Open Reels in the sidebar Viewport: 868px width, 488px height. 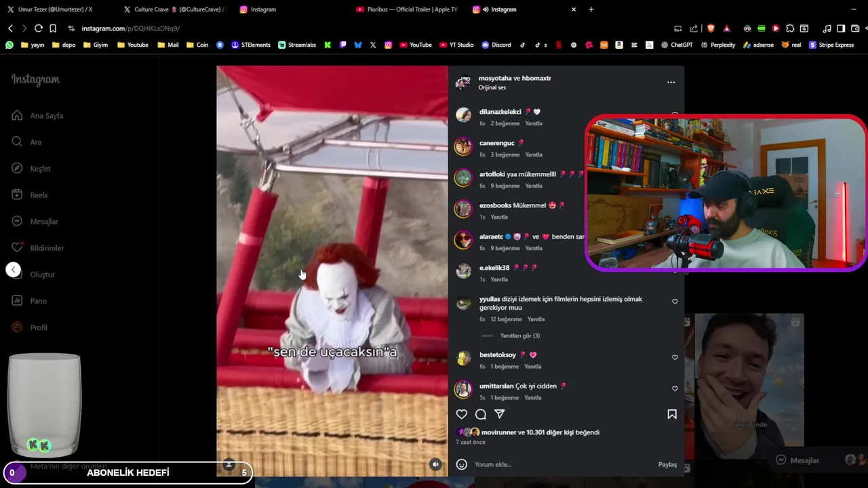tap(30, 195)
